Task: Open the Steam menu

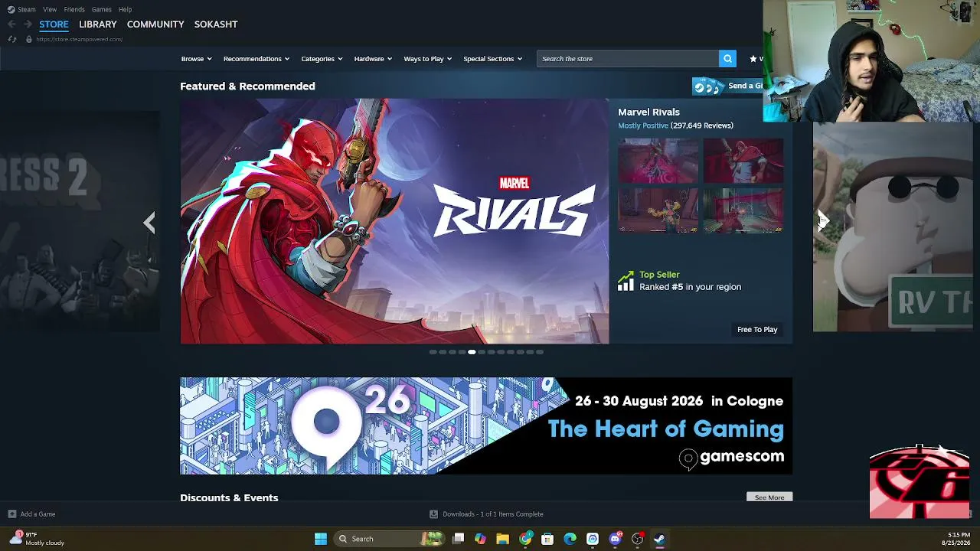Action: pos(27,9)
